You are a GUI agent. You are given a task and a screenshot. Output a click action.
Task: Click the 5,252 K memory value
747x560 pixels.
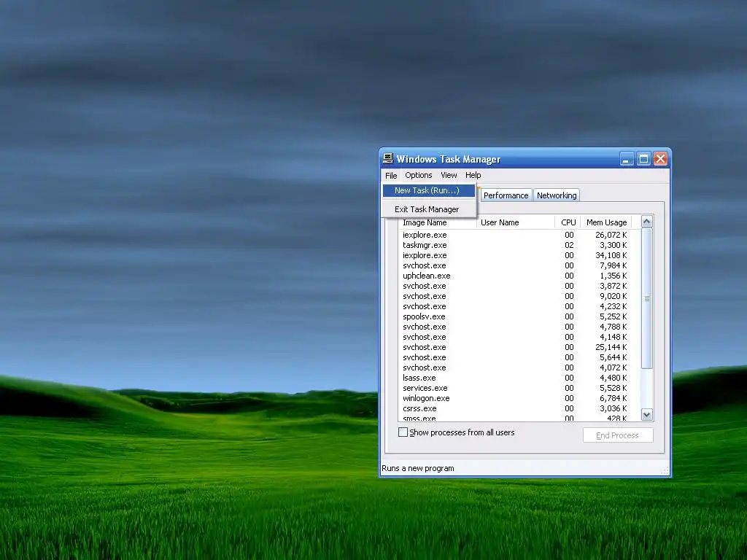click(613, 316)
